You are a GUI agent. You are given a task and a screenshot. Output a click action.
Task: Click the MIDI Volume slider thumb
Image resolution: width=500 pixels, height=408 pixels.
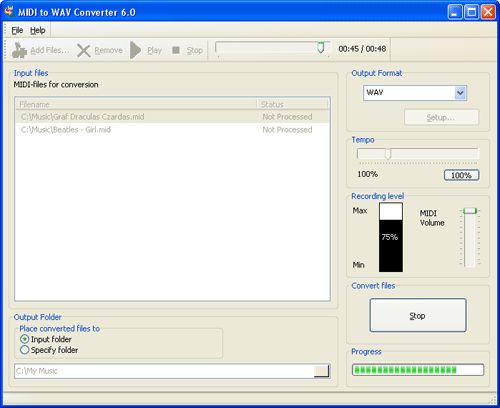[470, 211]
